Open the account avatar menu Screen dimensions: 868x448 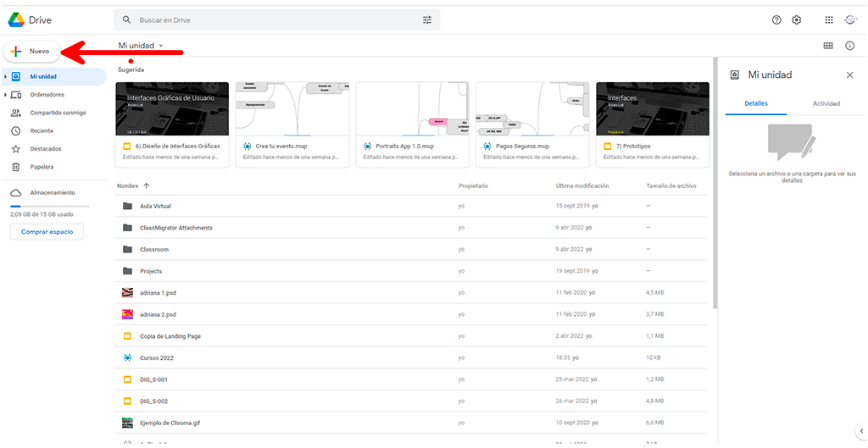[x=849, y=20]
